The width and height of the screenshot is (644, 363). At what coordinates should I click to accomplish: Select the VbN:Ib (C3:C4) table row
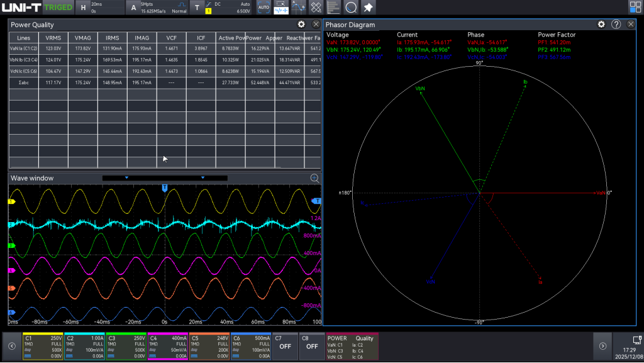point(165,60)
